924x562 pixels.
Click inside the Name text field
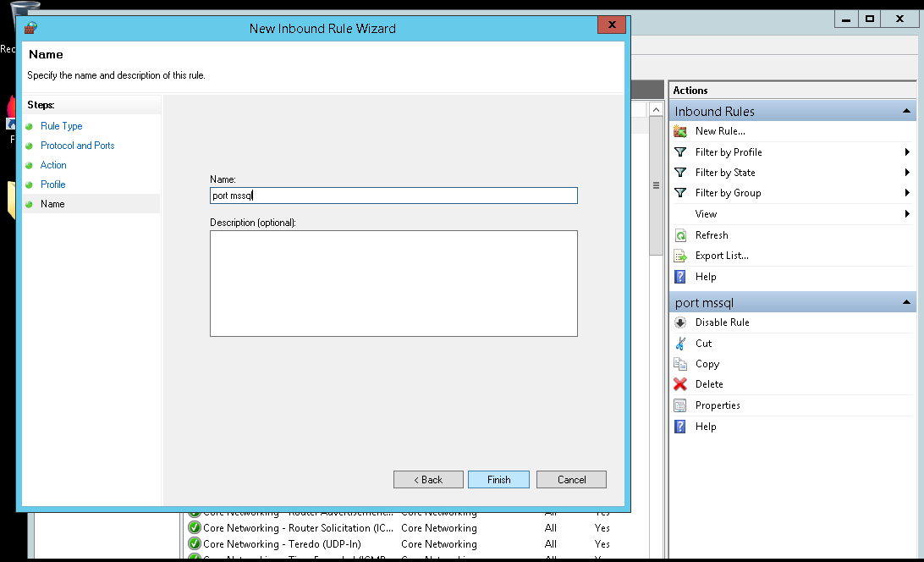[393, 196]
